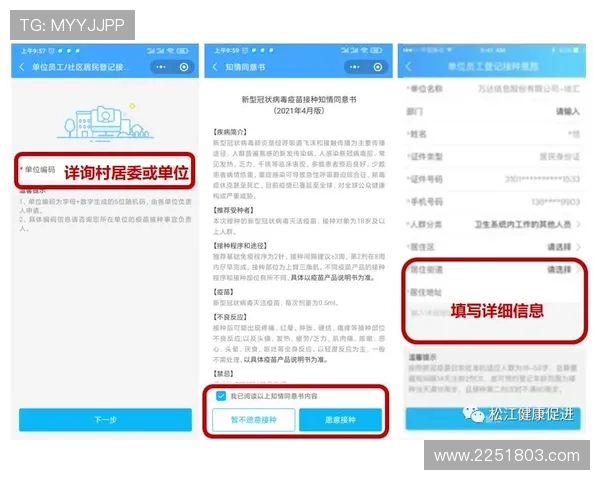Tap 手机号码 field value
The width and height of the screenshot is (600, 480).
click(556, 202)
